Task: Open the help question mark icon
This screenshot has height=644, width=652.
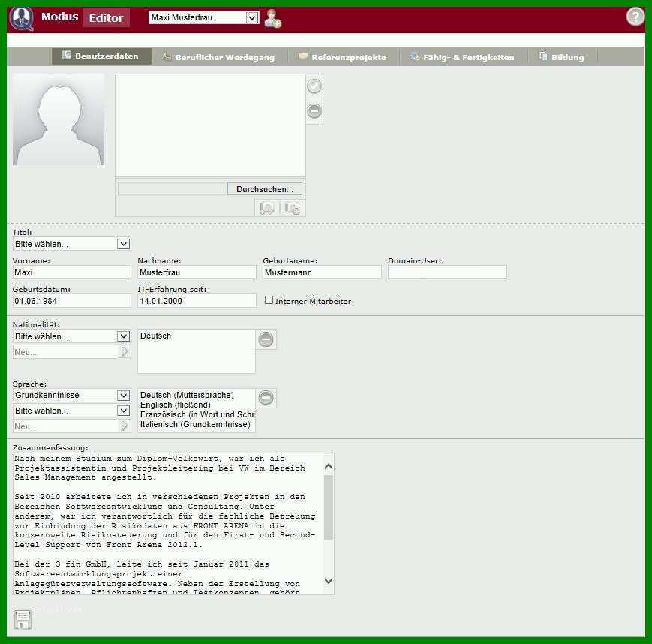Action: (x=635, y=17)
